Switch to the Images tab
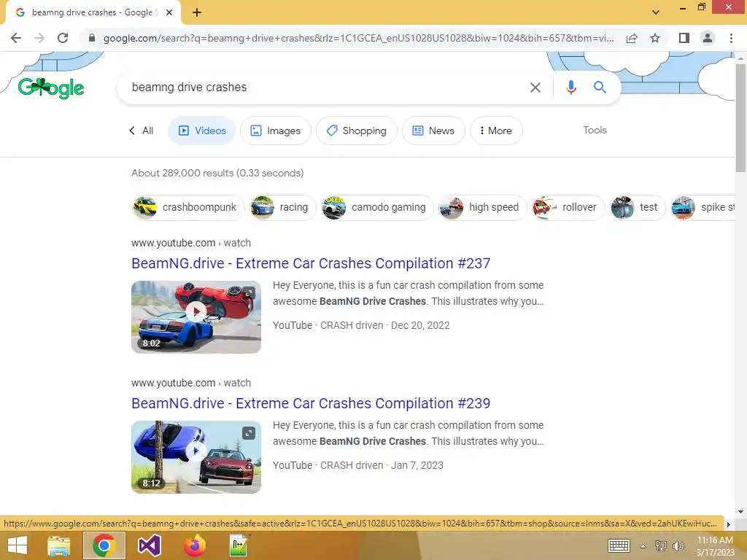Image resolution: width=747 pixels, height=560 pixels. [275, 131]
